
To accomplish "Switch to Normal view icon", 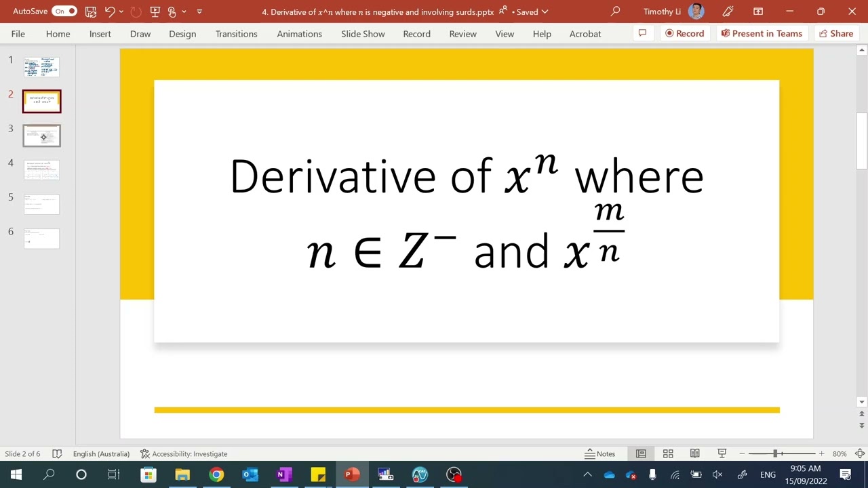I will point(641,454).
